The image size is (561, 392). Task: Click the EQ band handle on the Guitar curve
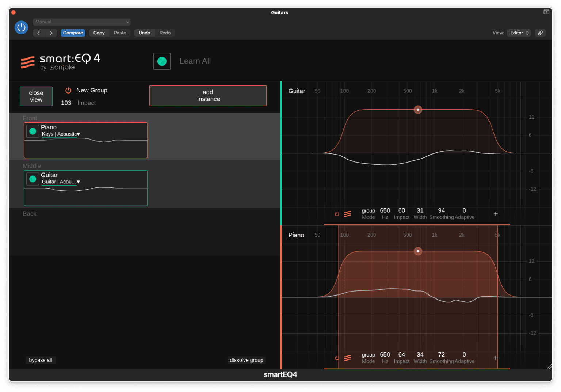coord(418,109)
